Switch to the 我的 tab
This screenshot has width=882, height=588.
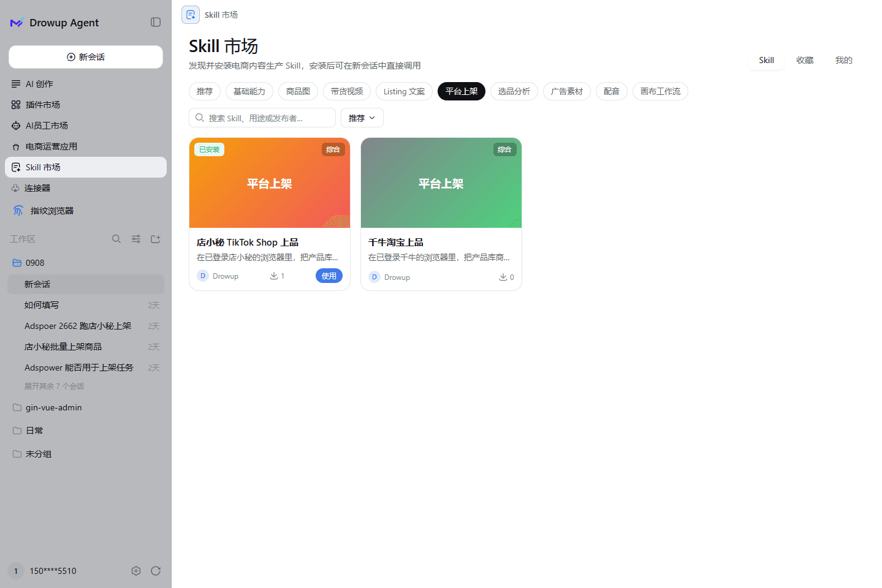click(x=844, y=60)
